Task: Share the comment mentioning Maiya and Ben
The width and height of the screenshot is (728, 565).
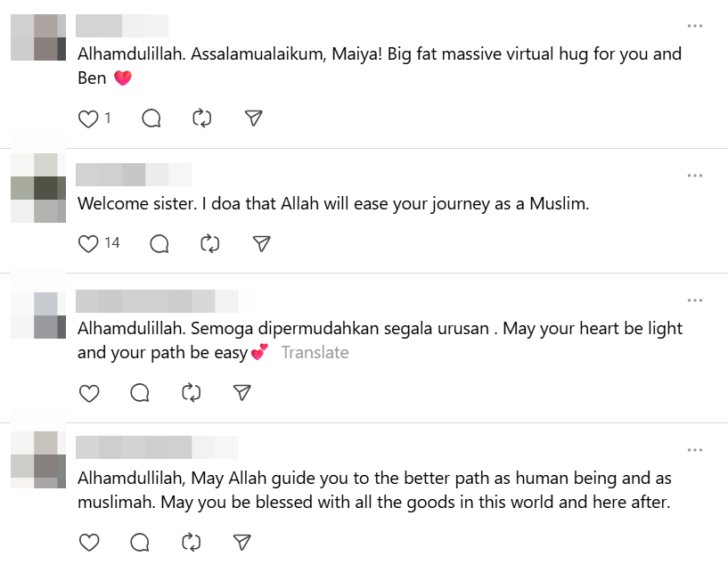Action: (x=254, y=119)
